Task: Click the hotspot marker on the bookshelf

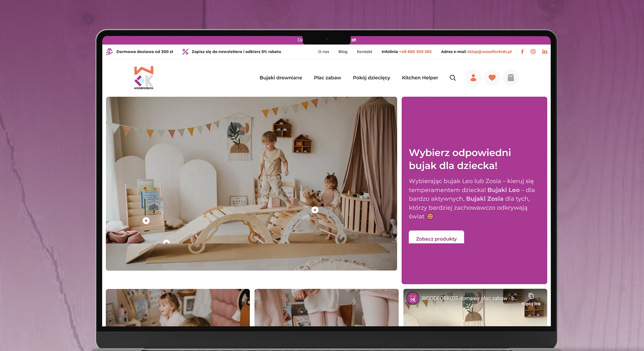Action: point(146,221)
